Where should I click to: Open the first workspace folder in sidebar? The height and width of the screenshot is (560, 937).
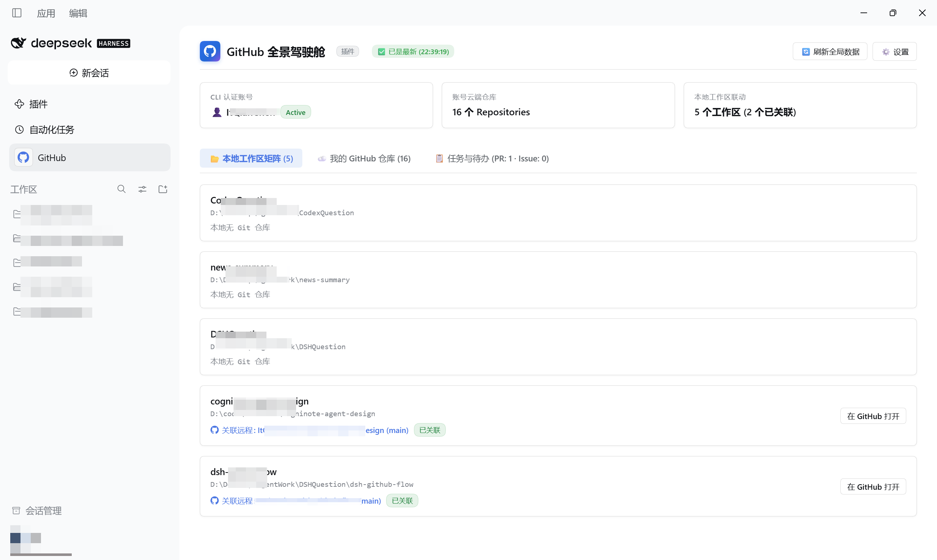[53, 214]
